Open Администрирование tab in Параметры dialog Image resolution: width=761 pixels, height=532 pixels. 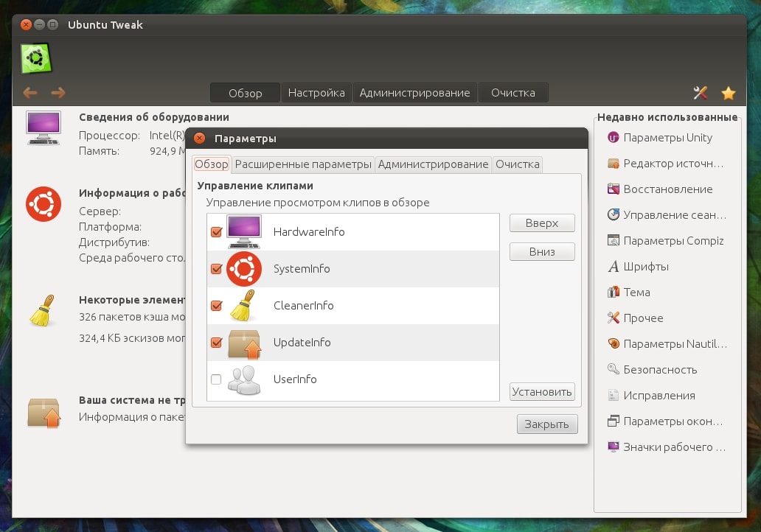coord(433,164)
